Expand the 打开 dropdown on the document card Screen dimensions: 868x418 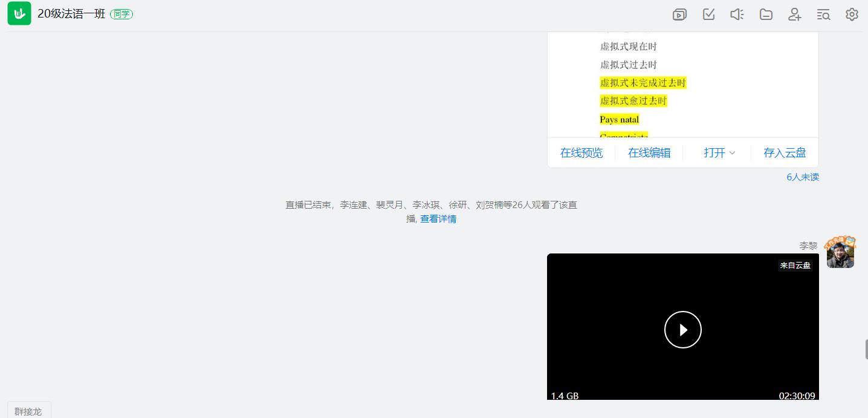click(x=719, y=153)
